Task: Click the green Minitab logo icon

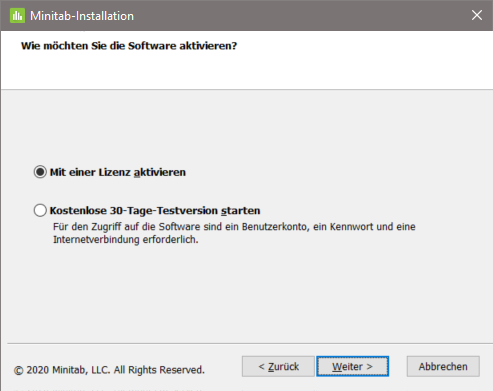Action: [x=17, y=16]
